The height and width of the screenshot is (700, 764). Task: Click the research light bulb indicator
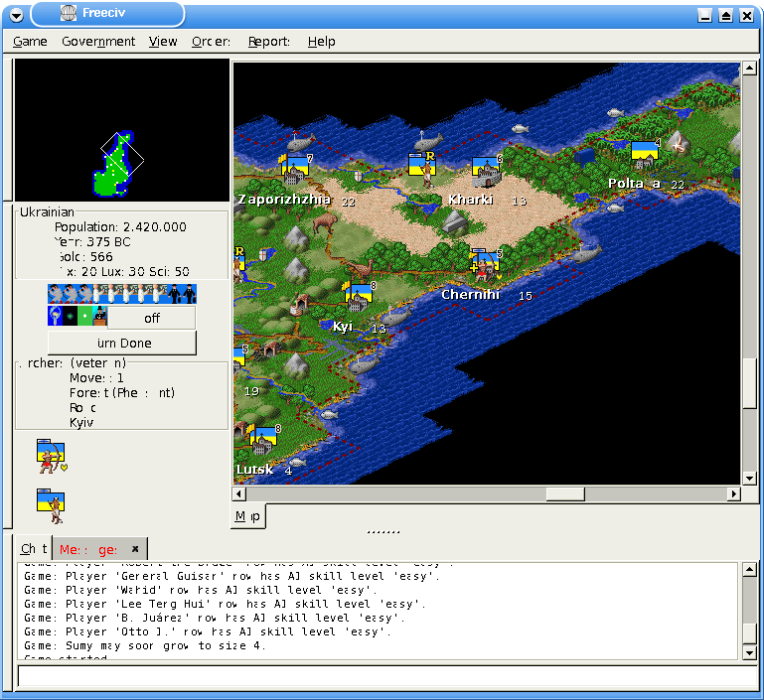click(55, 316)
